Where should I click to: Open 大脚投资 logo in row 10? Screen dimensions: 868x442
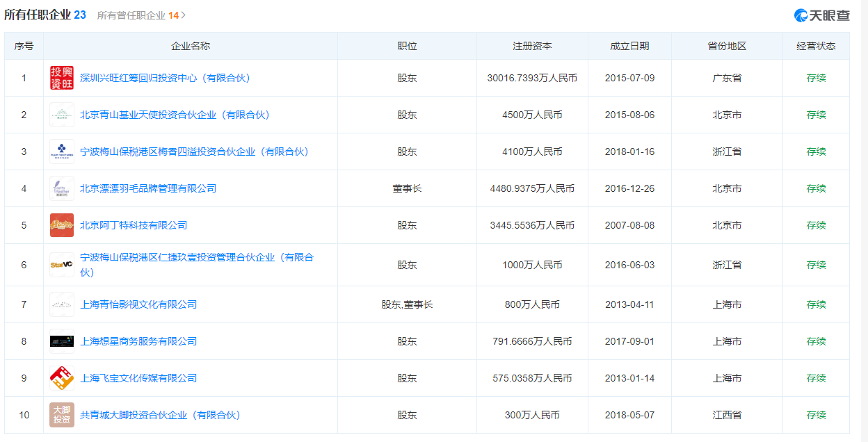pos(62,415)
